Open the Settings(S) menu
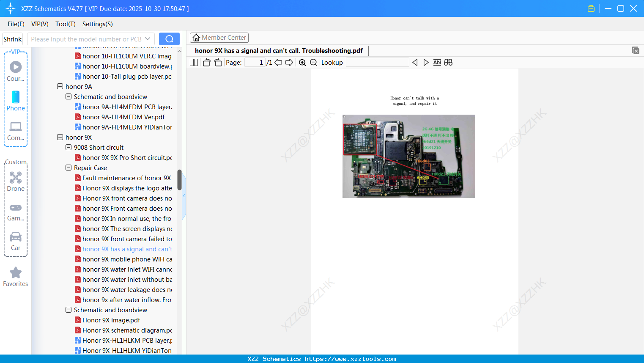The height and width of the screenshot is (363, 644). coord(98,24)
